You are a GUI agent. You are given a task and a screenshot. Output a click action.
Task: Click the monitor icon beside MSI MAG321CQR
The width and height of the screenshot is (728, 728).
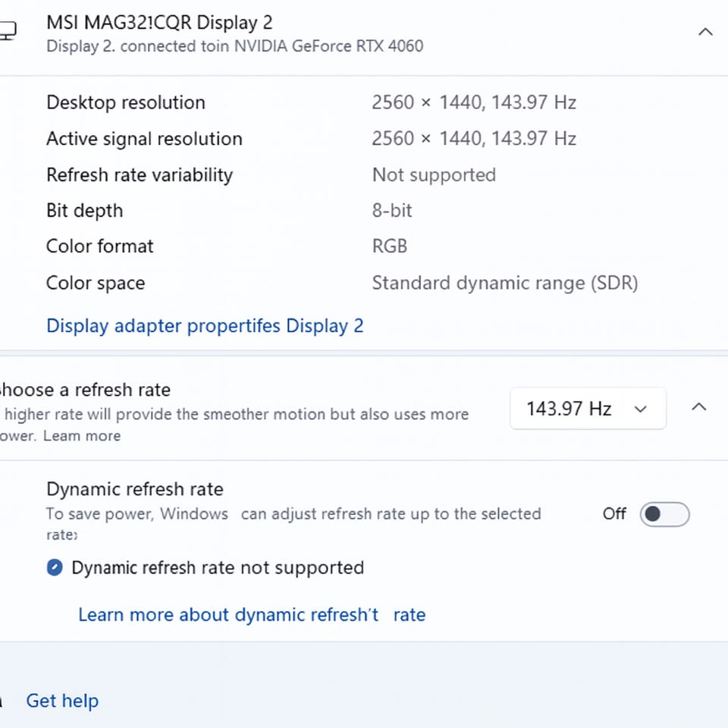click(6, 31)
